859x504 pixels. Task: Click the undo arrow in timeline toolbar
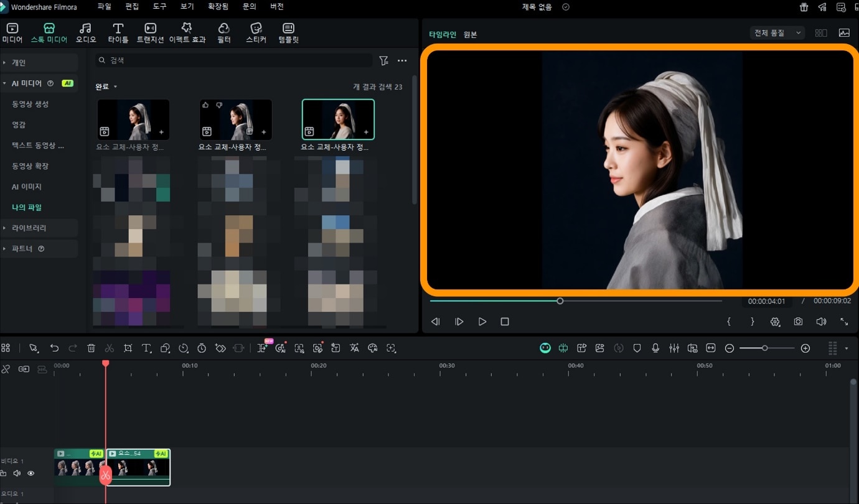point(54,348)
